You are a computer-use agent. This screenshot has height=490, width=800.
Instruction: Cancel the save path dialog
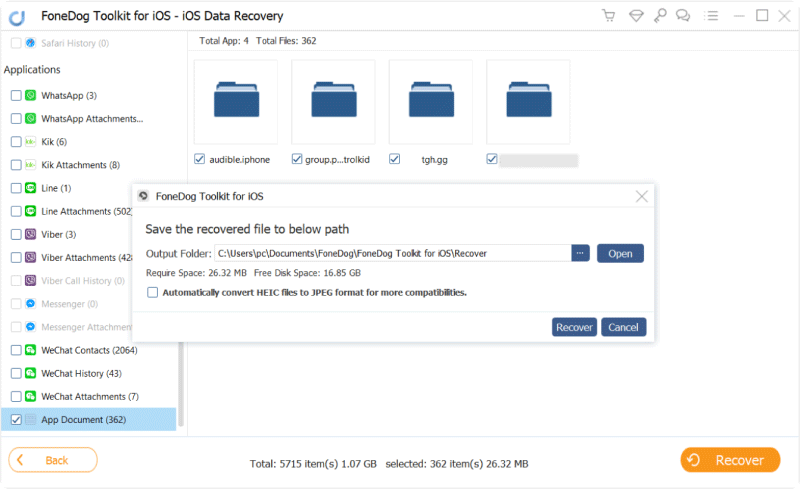click(x=623, y=327)
